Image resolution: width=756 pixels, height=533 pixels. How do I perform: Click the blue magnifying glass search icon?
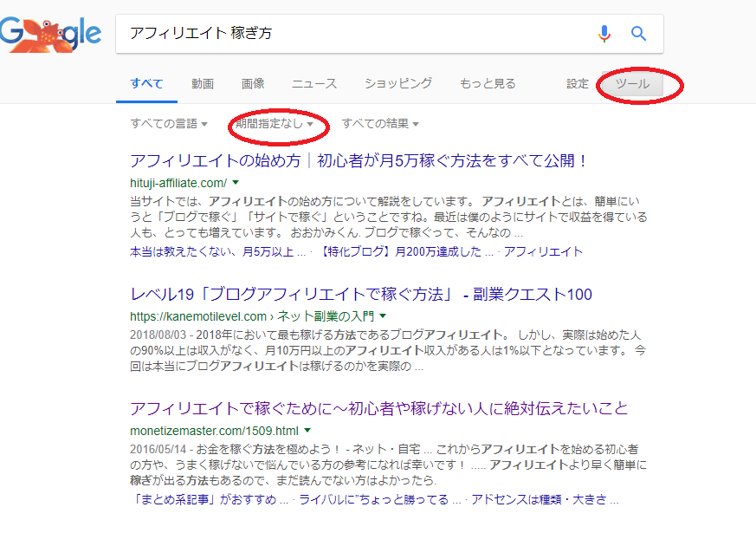(639, 34)
